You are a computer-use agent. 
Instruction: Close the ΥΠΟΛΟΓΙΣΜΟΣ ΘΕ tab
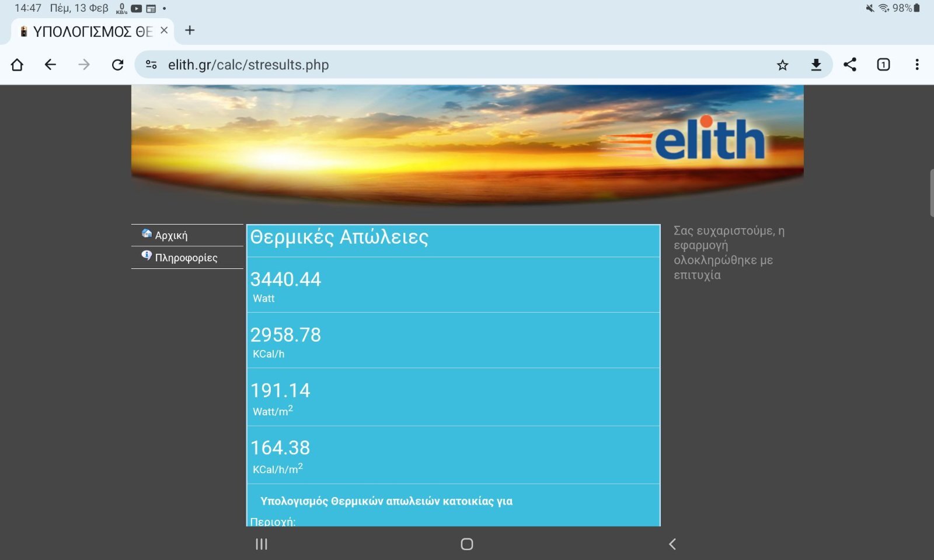click(164, 30)
